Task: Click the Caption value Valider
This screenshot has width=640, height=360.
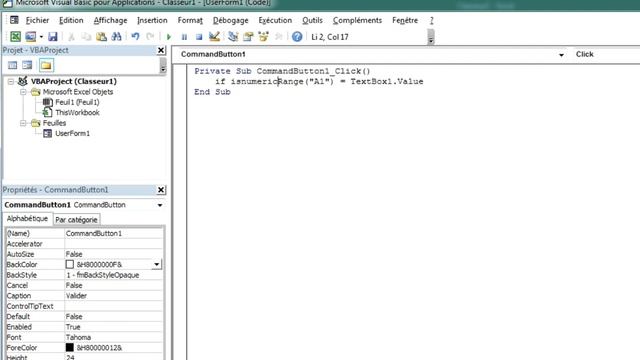Action: tap(113, 296)
